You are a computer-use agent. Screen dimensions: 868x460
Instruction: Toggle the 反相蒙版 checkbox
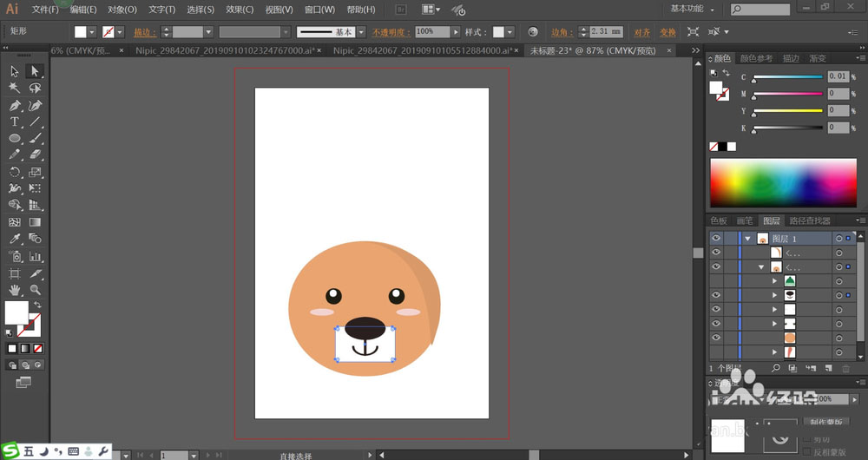807,452
